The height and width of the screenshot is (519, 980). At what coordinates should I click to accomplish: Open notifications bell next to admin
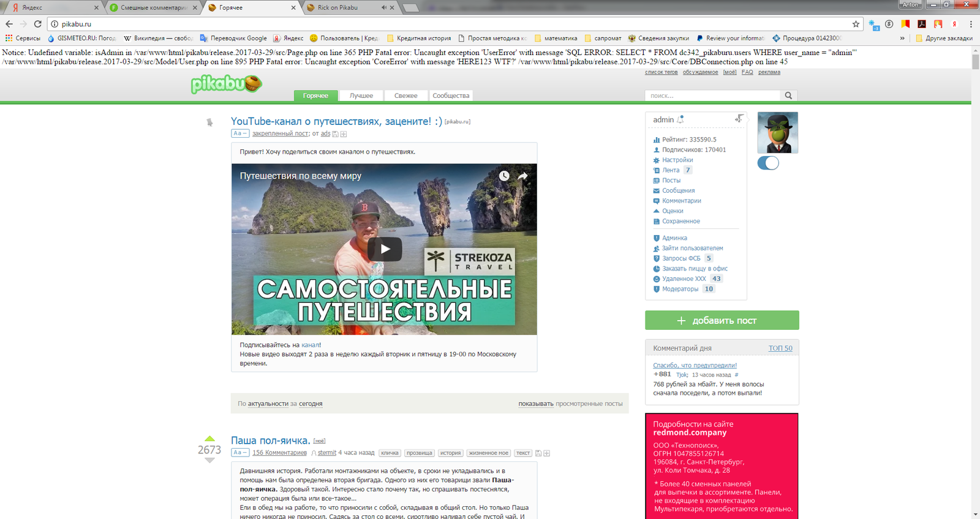point(680,119)
